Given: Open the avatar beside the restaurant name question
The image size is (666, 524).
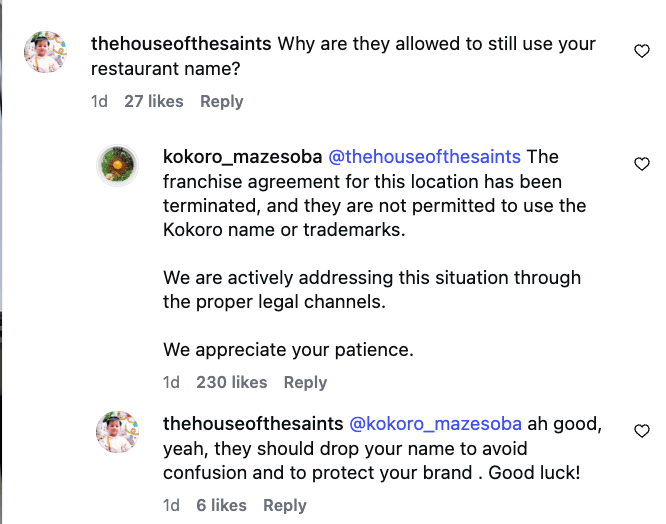Looking at the screenshot, I should pos(45,52).
